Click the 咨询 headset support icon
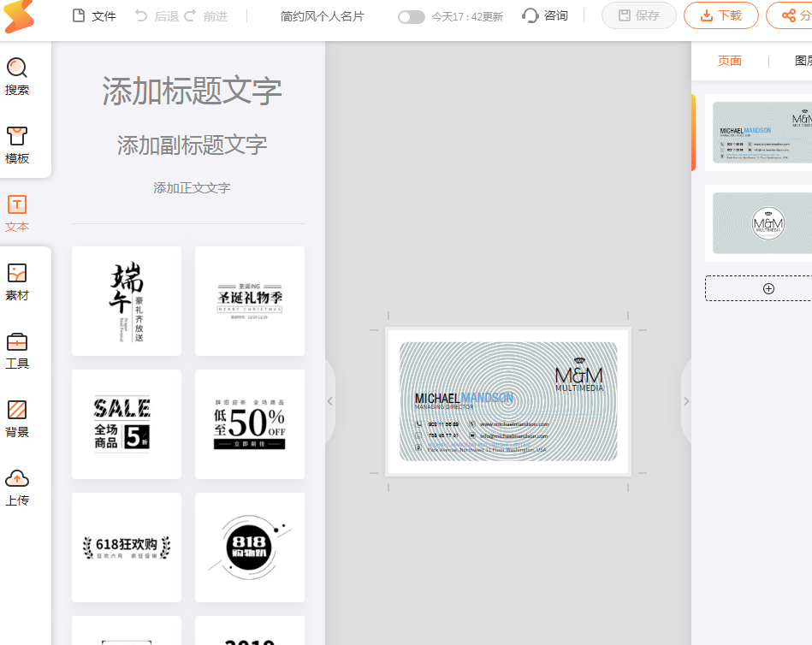 530,16
